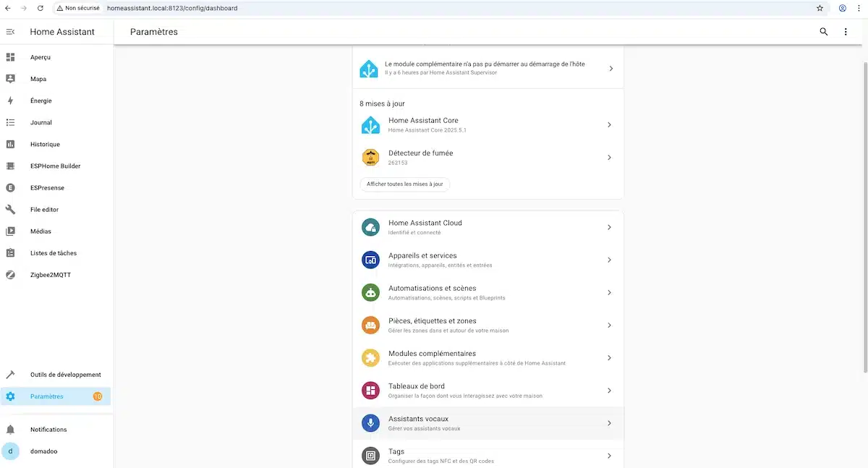Click the browser Back arrow
The width and height of the screenshot is (868, 468).
click(x=8, y=8)
